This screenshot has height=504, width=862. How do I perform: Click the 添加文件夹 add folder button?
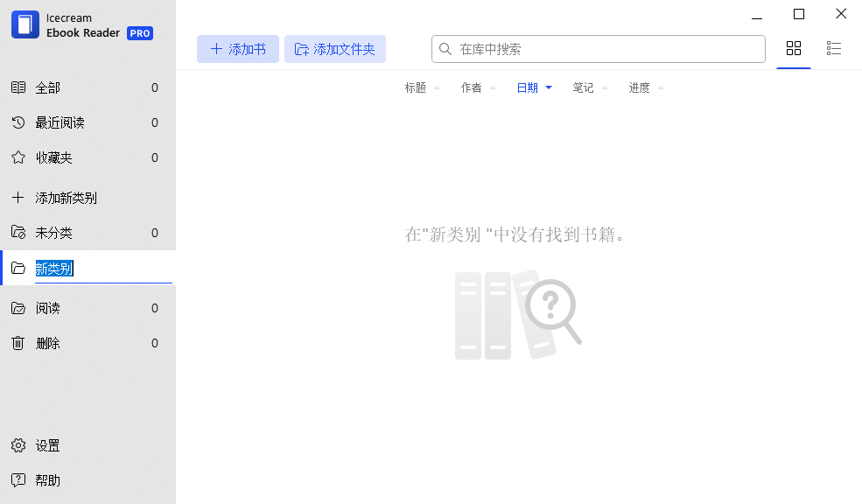337,49
